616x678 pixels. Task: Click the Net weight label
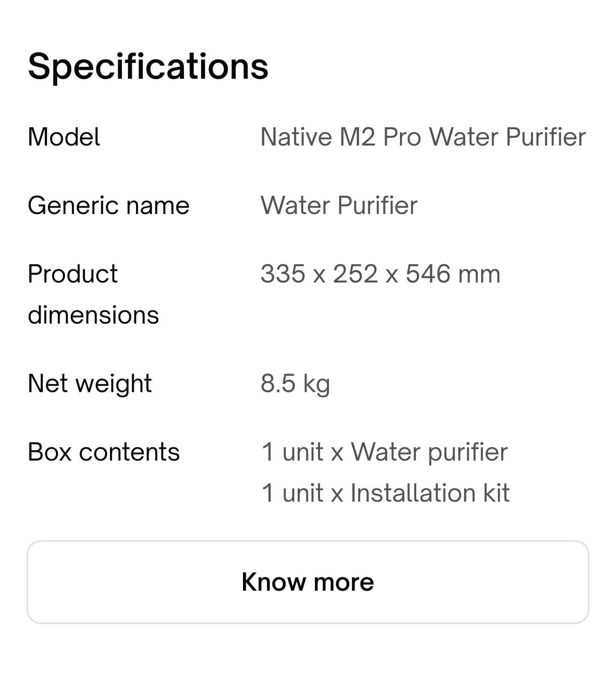pyautogui.click(x=89, y=383)
